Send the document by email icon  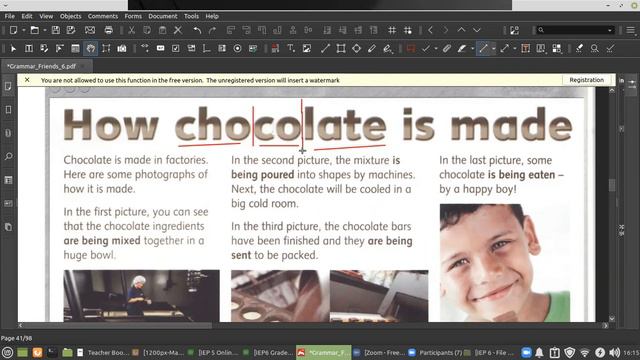coord(90,30)
